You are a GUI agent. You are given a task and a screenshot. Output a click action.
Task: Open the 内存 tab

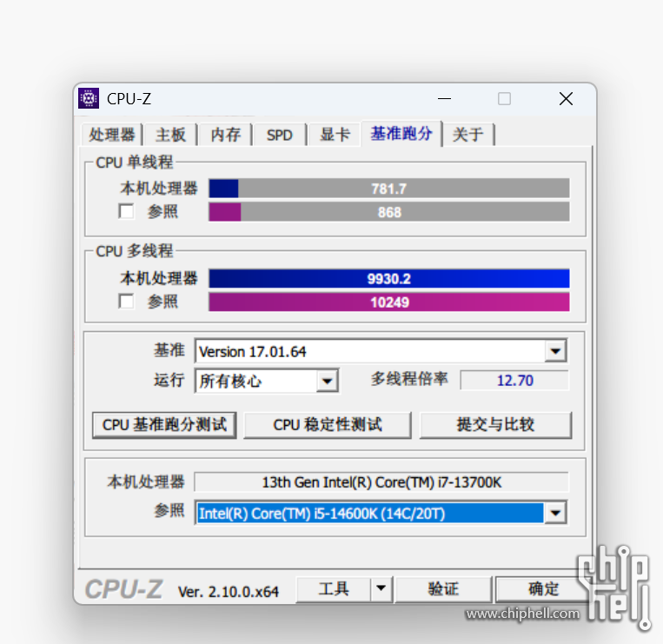click(225, 135)
